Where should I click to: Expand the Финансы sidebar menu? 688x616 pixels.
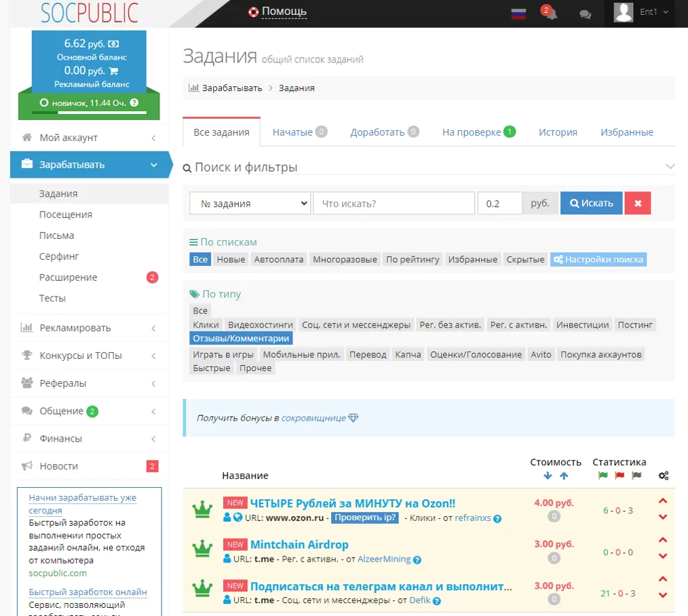click(90, 438)
